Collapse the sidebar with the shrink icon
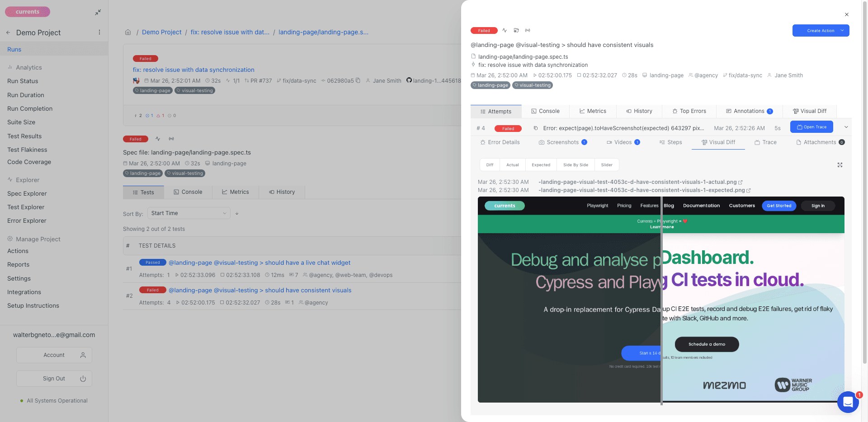This screenshot has width=868, height=422. [98, 12]
